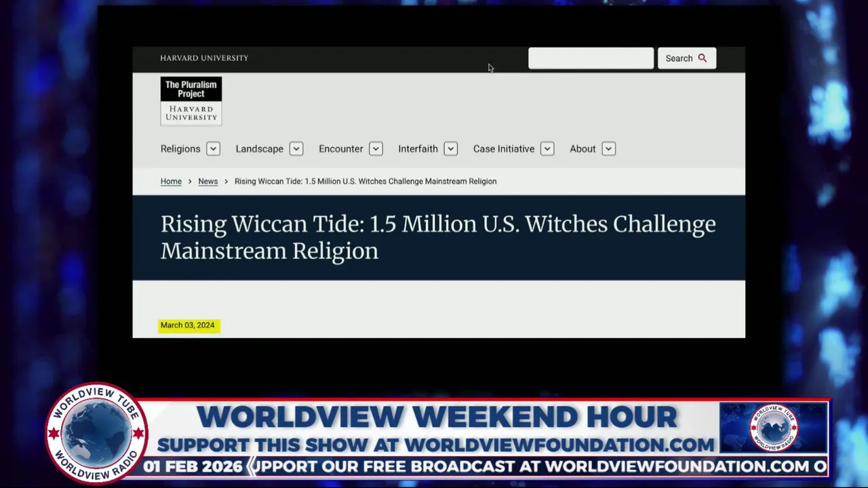Image resolution: width=868 pixels, height=488 pixels.
Task: Click the Worldview Weekend Hour banner title
Action: click(x=437, y=417)
